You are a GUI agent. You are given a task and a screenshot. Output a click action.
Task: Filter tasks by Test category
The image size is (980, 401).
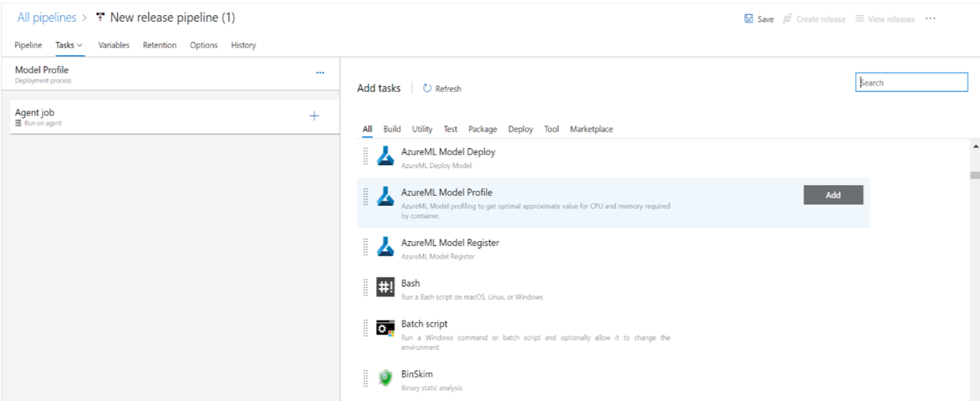coord(451,129)
